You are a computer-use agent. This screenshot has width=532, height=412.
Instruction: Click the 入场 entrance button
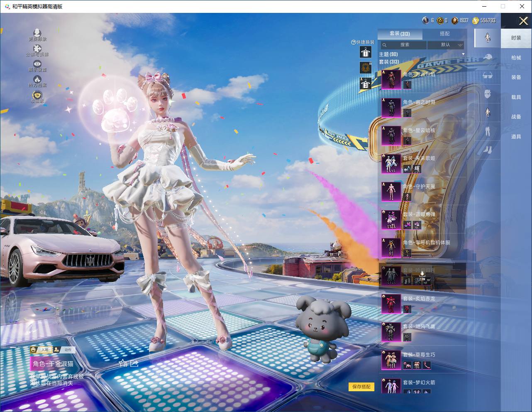click(x=41, y=350)
